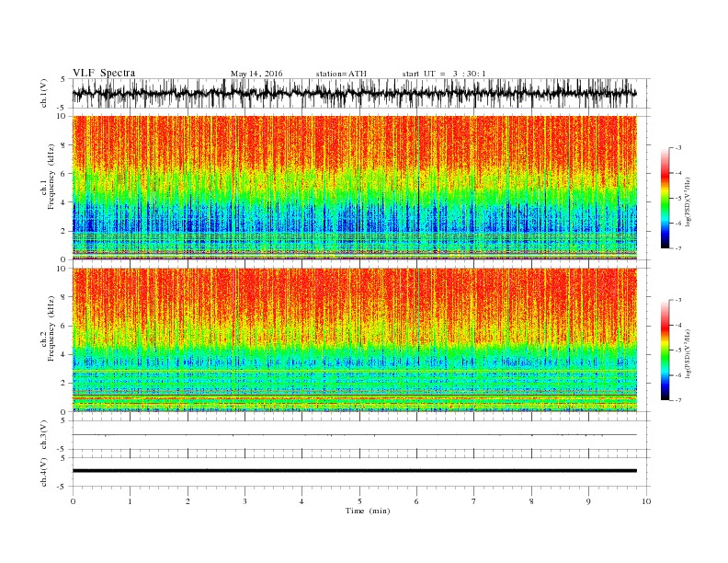Screen dimensions: 728x563
Task: Click the 'station=ATH' label
Action: [x=341, y=74]
